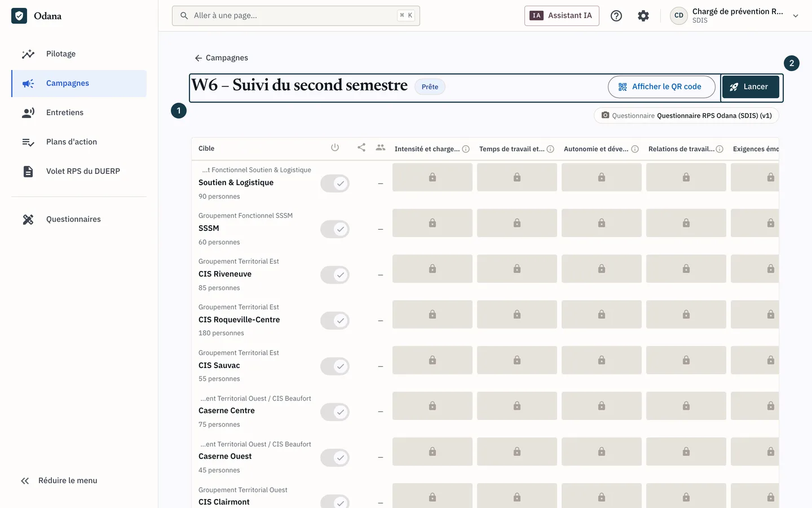
Task: Click the camera icon beside Questionnaire label
Action: (605, 115)
